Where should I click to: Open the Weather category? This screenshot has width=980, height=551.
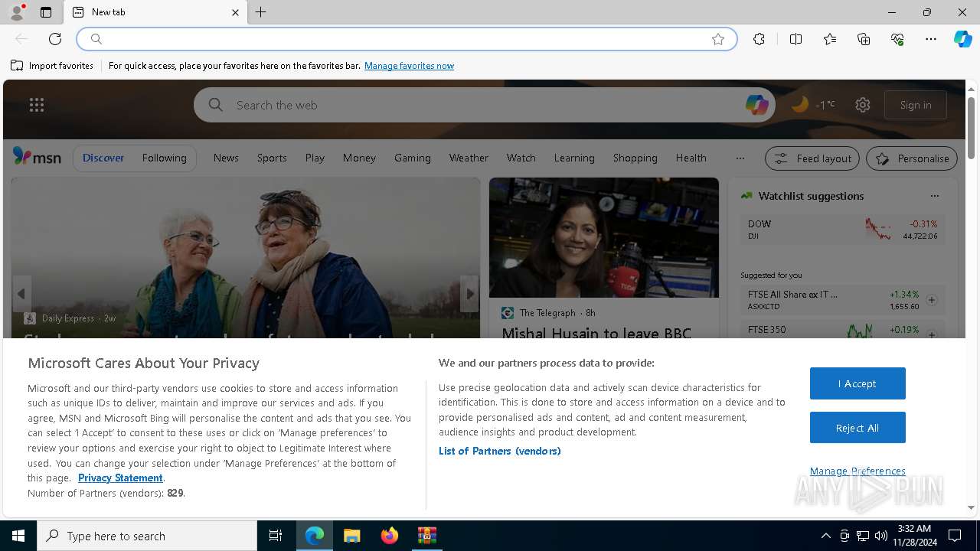tap(469, 158)
